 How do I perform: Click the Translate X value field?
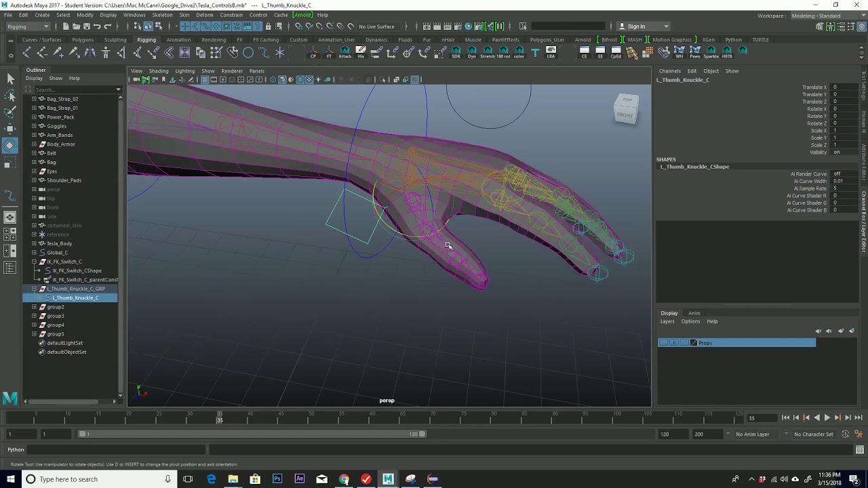(844, 87)
